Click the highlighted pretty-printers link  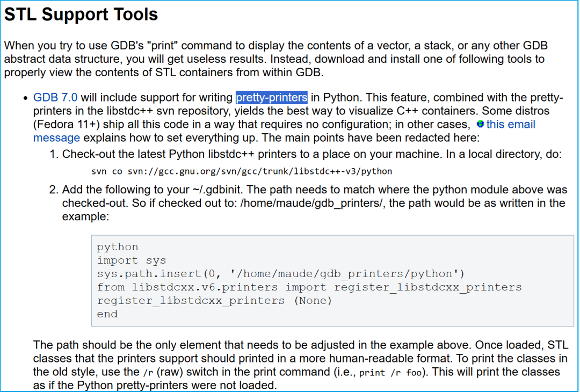click(272, 98)
